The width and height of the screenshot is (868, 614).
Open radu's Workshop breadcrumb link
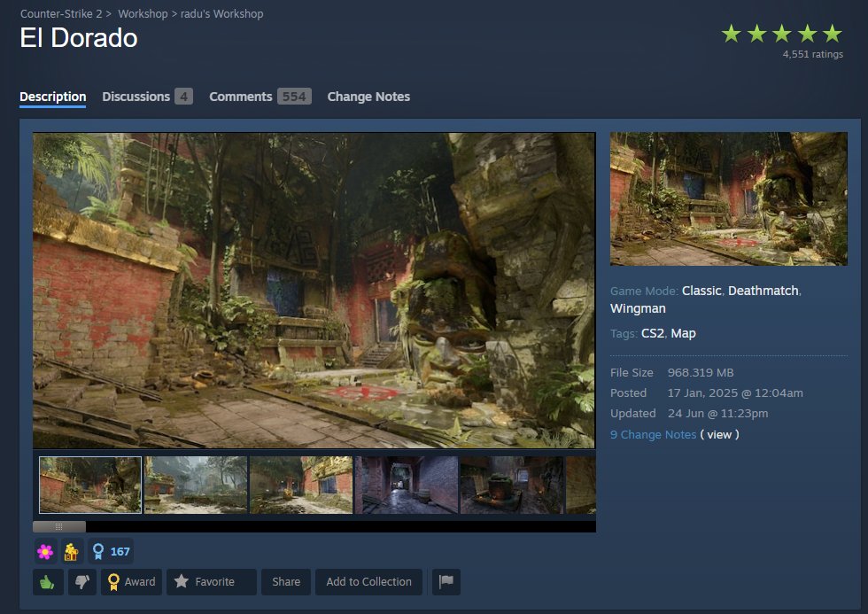click(221, 14)
